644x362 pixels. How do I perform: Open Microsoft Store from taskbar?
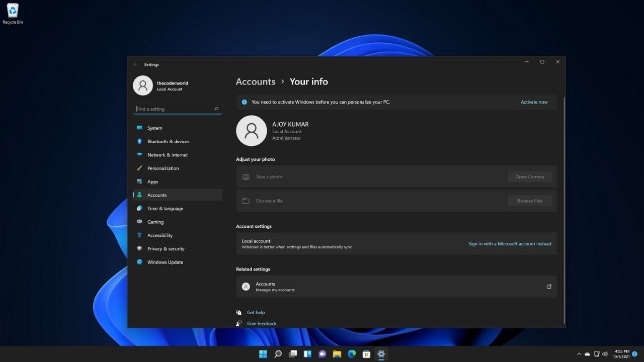367,354
